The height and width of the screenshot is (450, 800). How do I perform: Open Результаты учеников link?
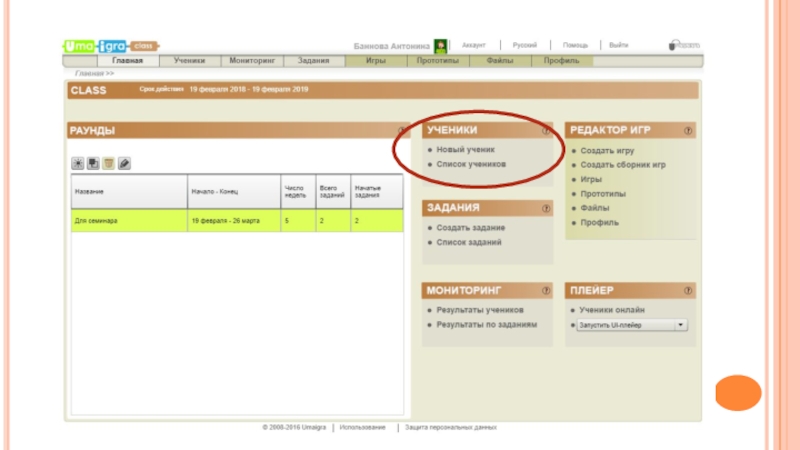click(x=480, y=310)
